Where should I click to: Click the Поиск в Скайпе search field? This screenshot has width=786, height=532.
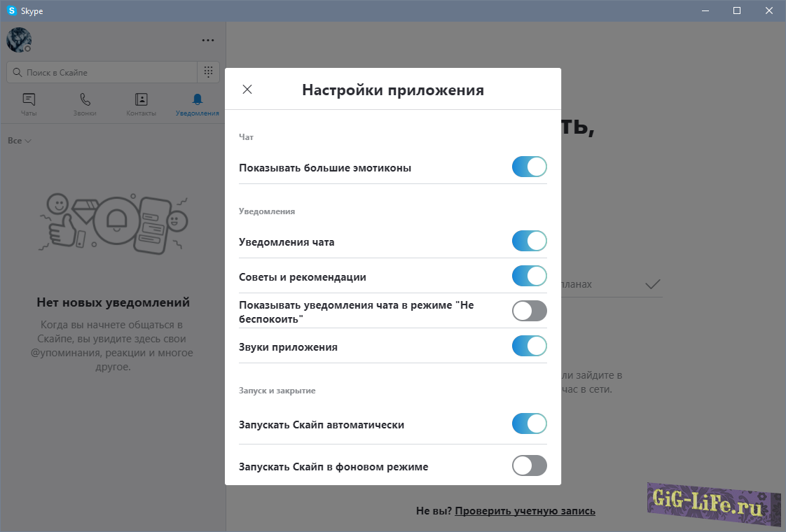click(102, 72)
